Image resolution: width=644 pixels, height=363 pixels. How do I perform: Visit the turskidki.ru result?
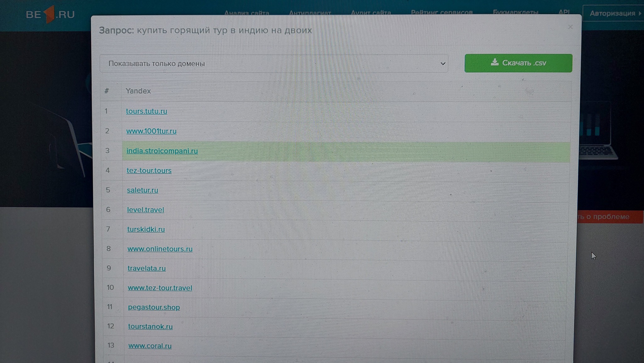point(146,229)
